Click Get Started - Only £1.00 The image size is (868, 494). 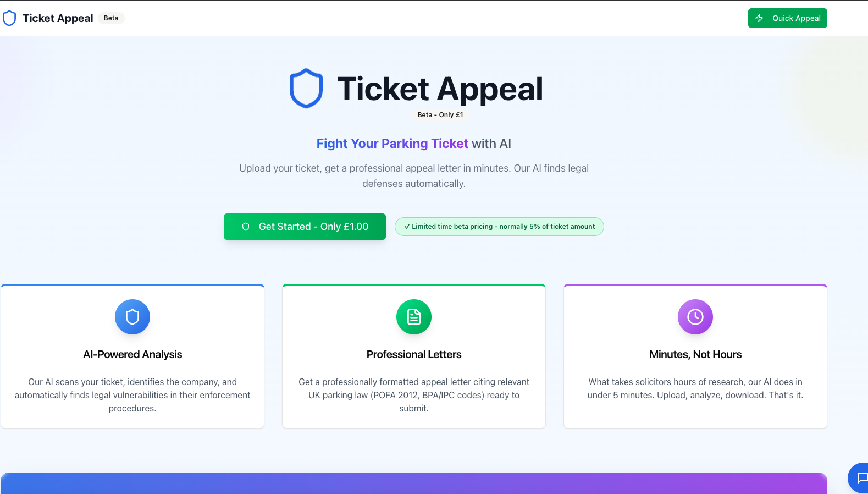click(305, 226)
